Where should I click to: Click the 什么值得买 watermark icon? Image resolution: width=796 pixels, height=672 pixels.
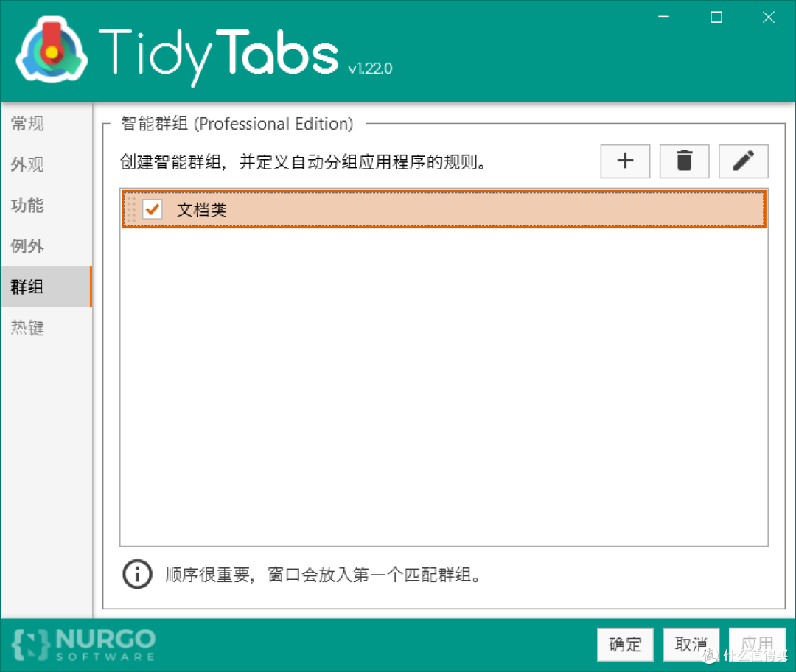click(x=709, y=656)
